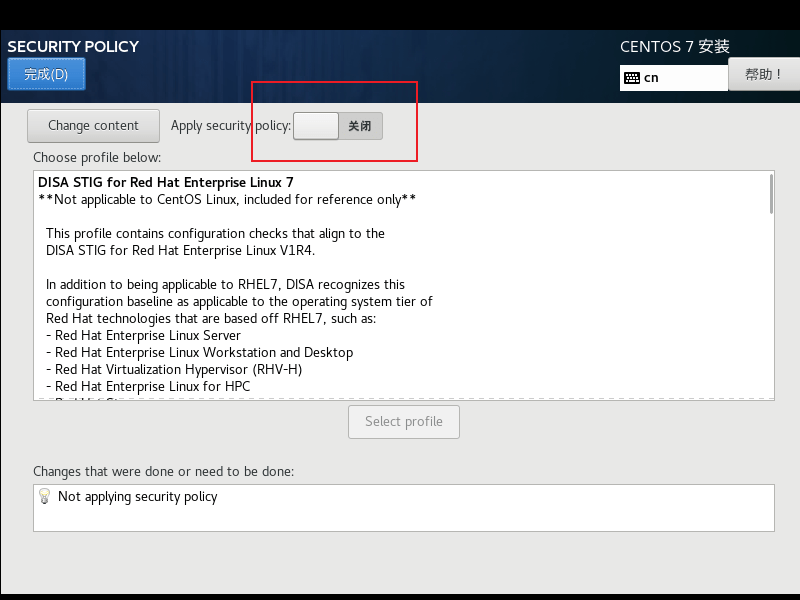This screenshot has width=800, height=600.
Task: Click the 关闭 label on the switch
Action: click(360, 126)
